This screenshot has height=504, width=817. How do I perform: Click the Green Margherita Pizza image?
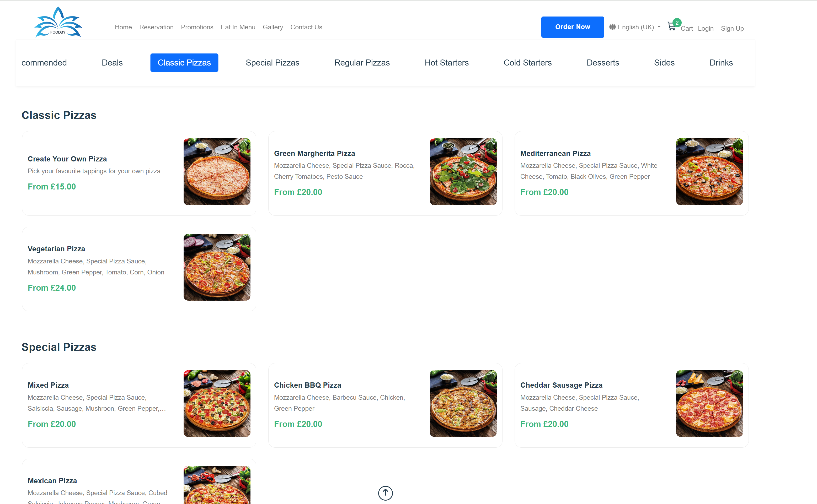tap(463, 171)
